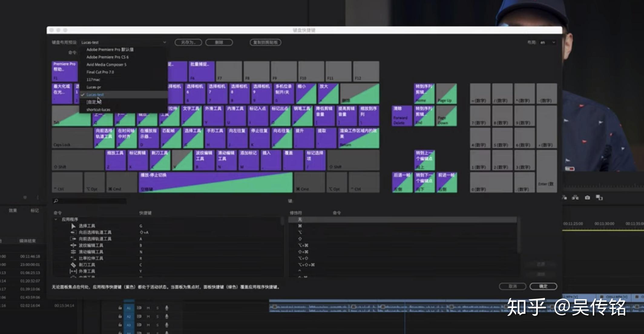Select the ⌥+⌘ modifier row
Screen dimensions: 644x334
[402, 245]
